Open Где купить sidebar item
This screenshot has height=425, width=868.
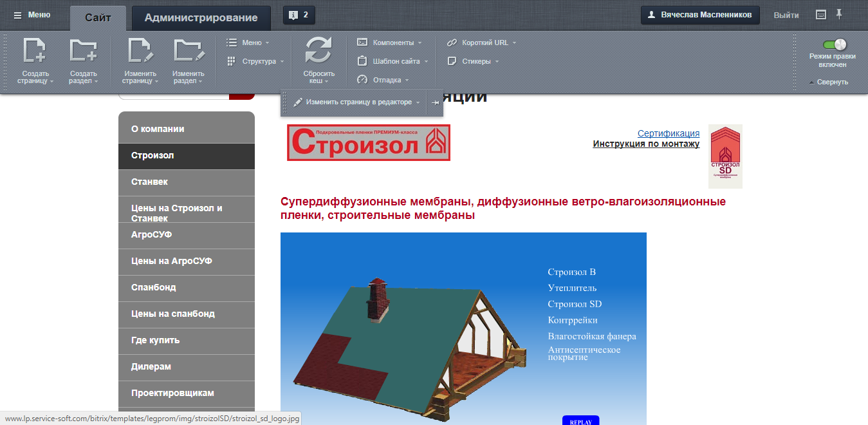[x=187, y=341]
